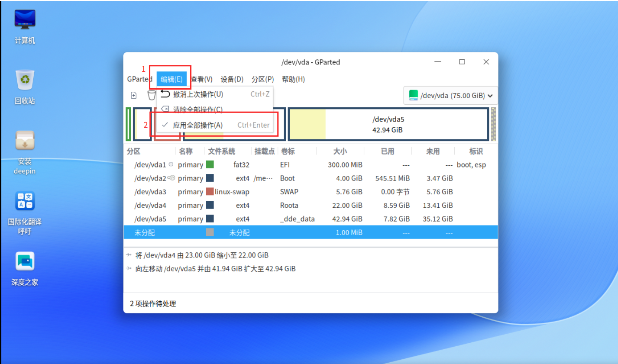Click the clear-all operations icon in the menu
618x364 pixels.
click(165, 109)
